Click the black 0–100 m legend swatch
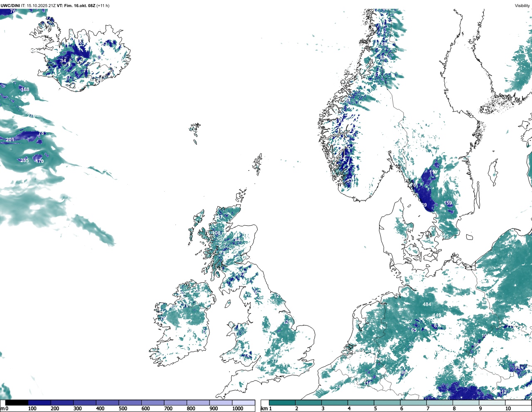This screenshot has height=412, width=532. (x=17, y=402)
